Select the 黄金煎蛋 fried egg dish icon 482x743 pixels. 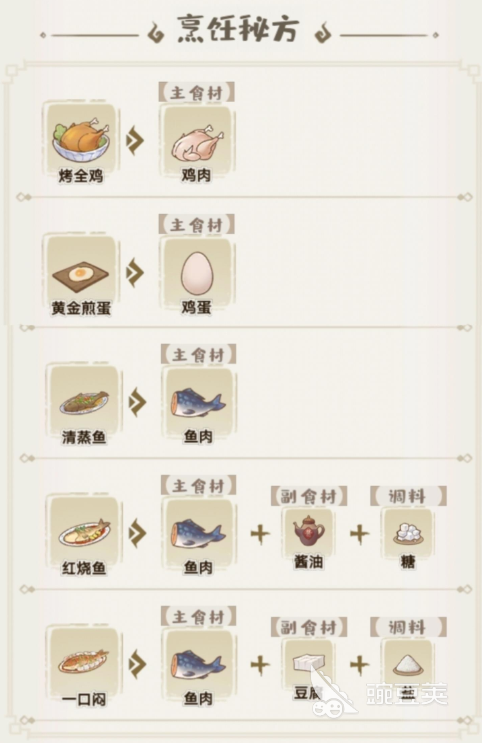click(81, 276)
